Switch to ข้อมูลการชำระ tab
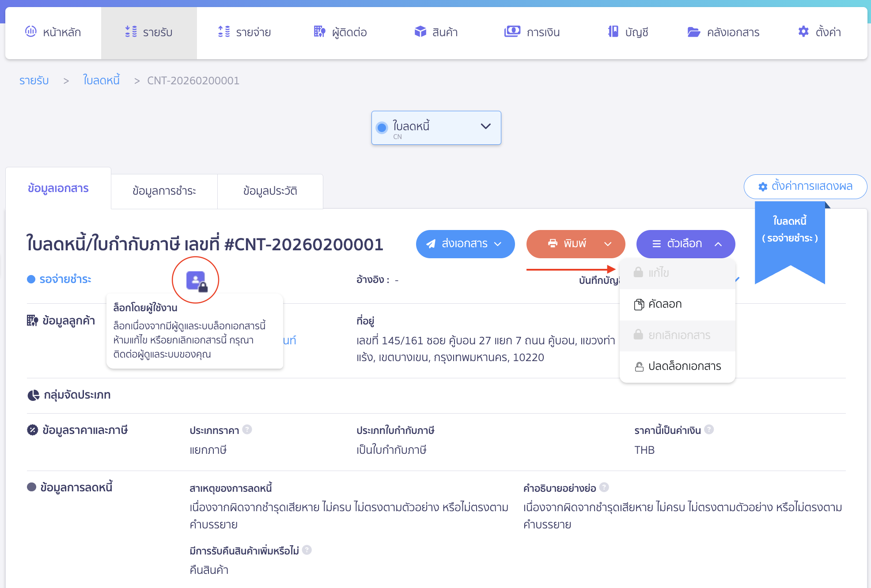This screenshot has height=588, width=871. pos(164,191)
